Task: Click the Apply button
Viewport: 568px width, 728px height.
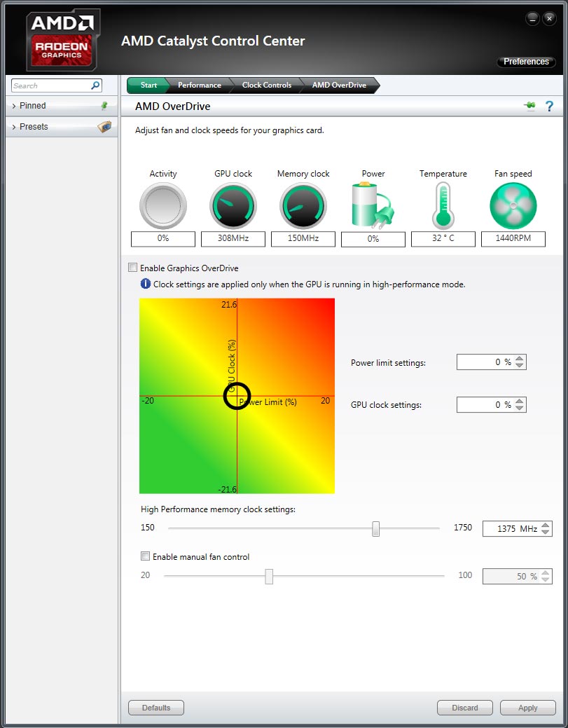Action: 527,708
